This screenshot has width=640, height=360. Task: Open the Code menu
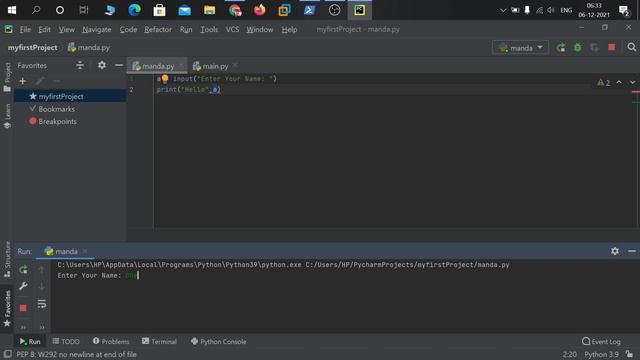click(128, 29)
